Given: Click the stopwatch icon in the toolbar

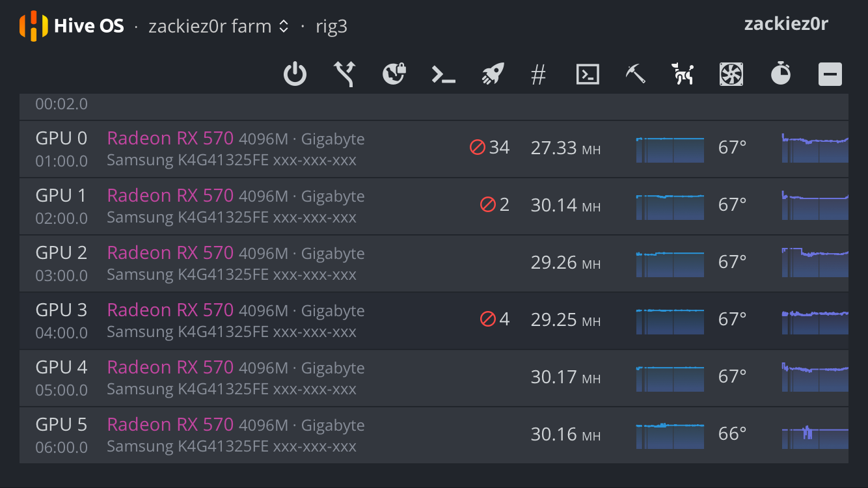Looking at the screenshot, I should [781, 74].
